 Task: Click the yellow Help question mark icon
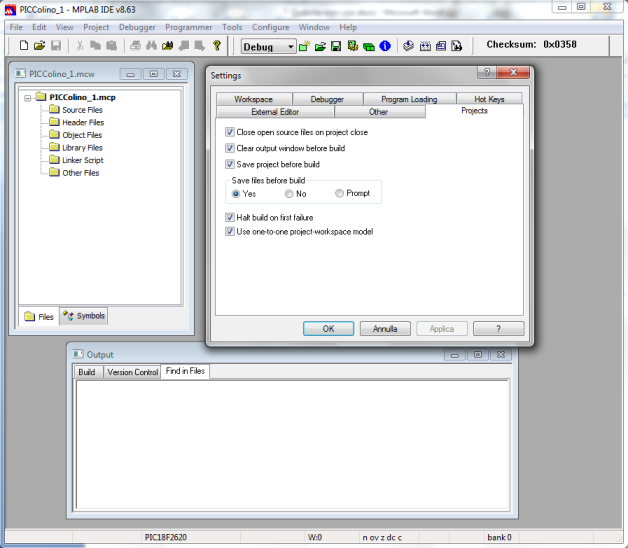pos(217,46)
